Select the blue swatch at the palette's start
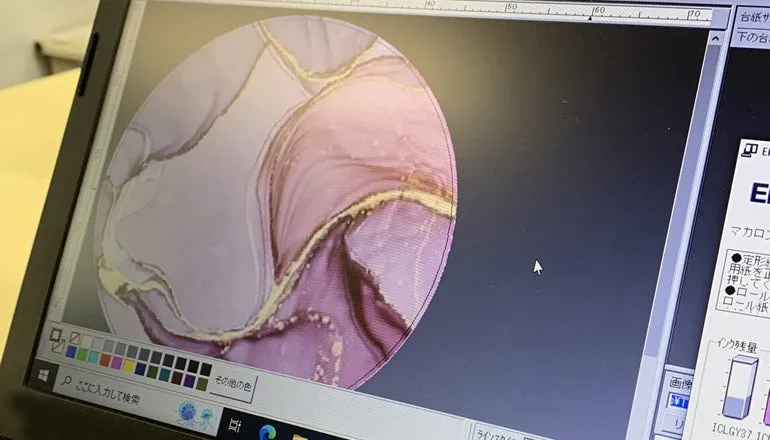This screenshot has height=440, width=770. pos(70,352)
